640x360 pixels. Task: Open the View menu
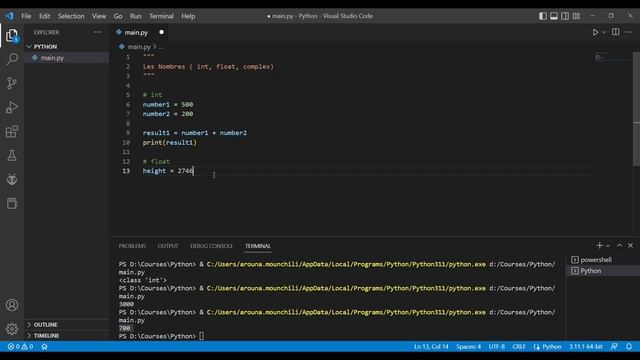tap(99, 16)
